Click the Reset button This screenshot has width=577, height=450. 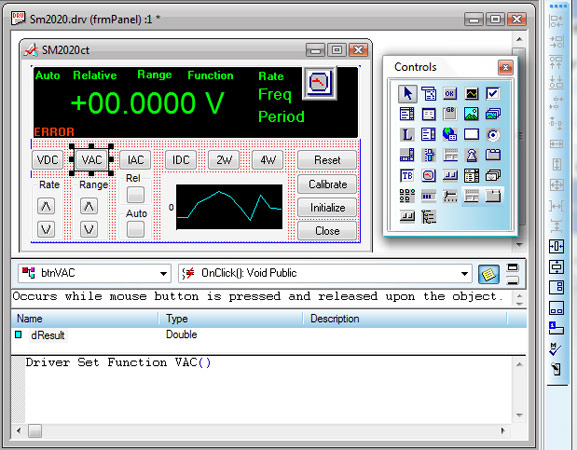click(x=327, y=160)
